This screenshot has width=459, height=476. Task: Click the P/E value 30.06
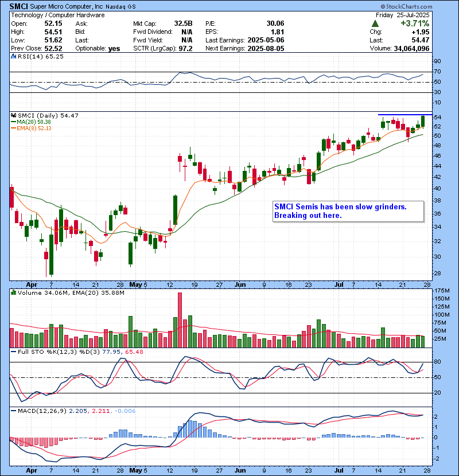tap(275, 24)
